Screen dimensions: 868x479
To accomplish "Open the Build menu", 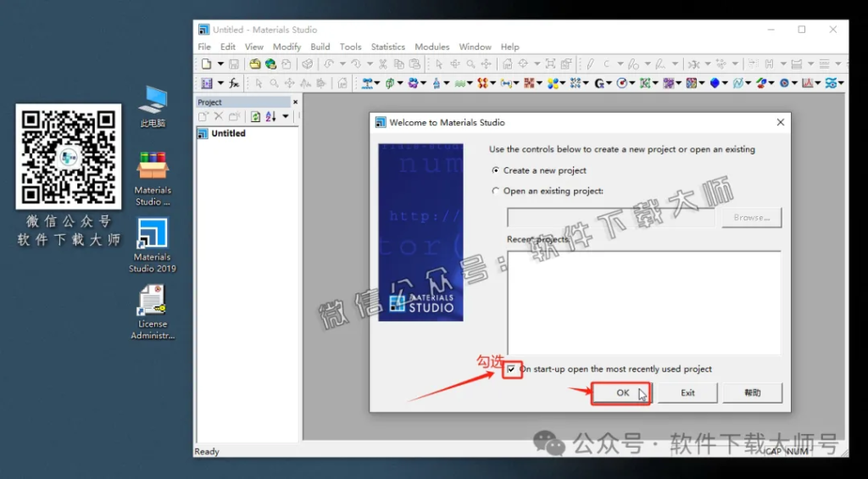I will click(x=320, y=47).
